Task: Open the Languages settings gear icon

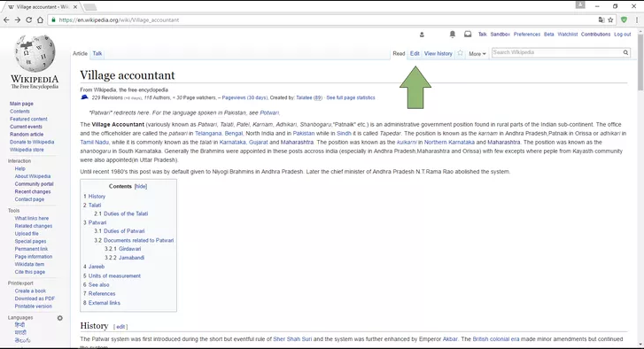Action: [x=60, y=318]
